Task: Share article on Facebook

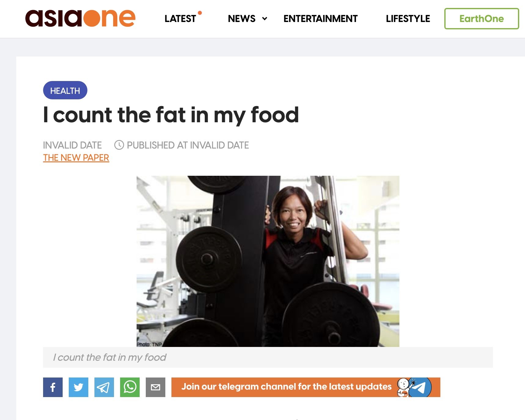Action: [x=53, y=387]
